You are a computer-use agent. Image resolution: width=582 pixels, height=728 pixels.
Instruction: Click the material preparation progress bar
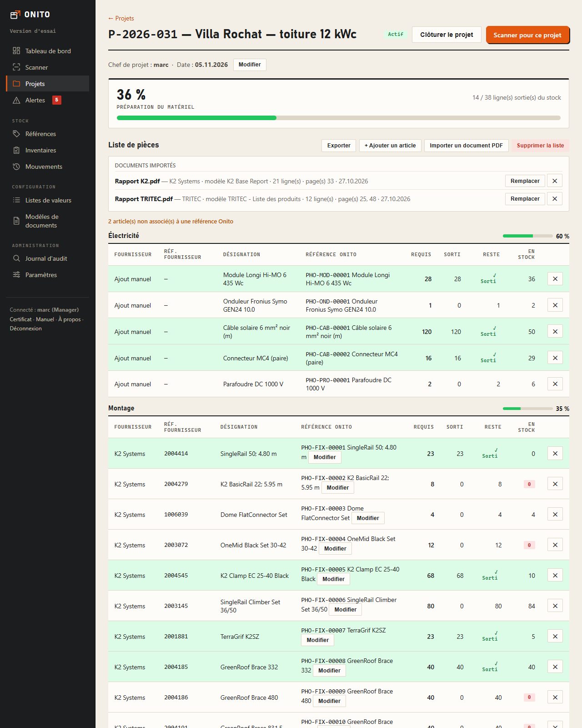coord(339,118)
